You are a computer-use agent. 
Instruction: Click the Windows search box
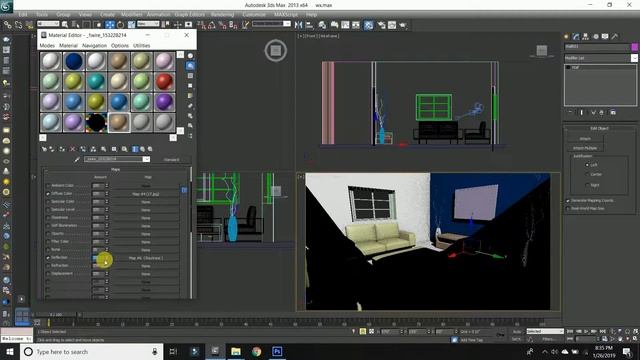92,351
